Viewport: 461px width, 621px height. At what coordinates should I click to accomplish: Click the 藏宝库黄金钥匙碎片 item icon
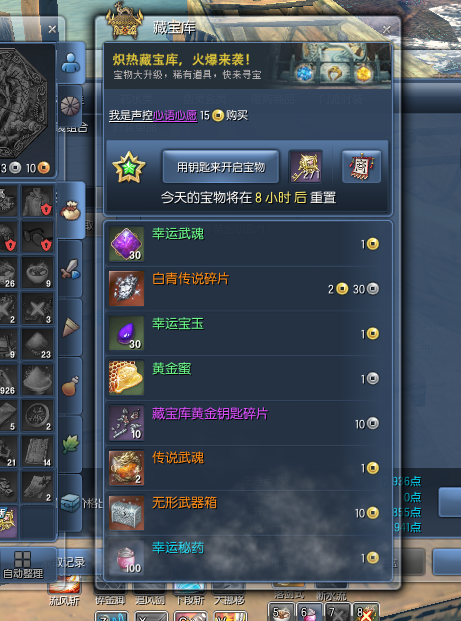[x=126, y=423]
